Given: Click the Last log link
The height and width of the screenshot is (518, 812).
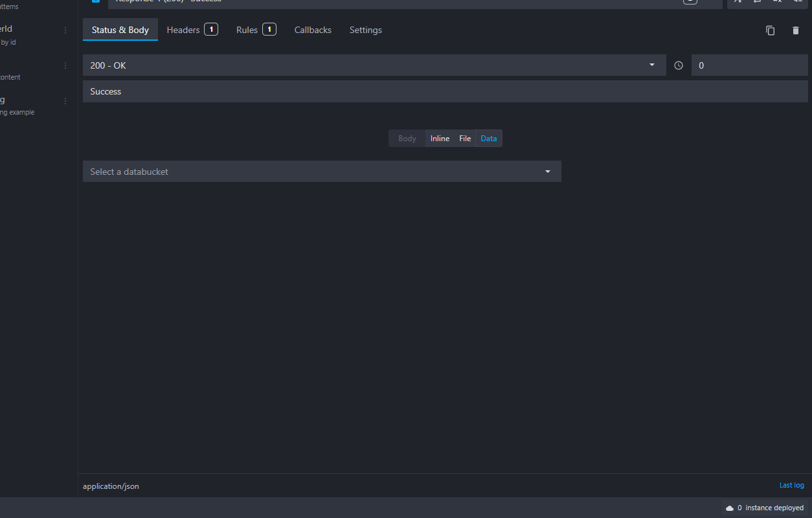Looking at the screenshot, I should 791,485.
